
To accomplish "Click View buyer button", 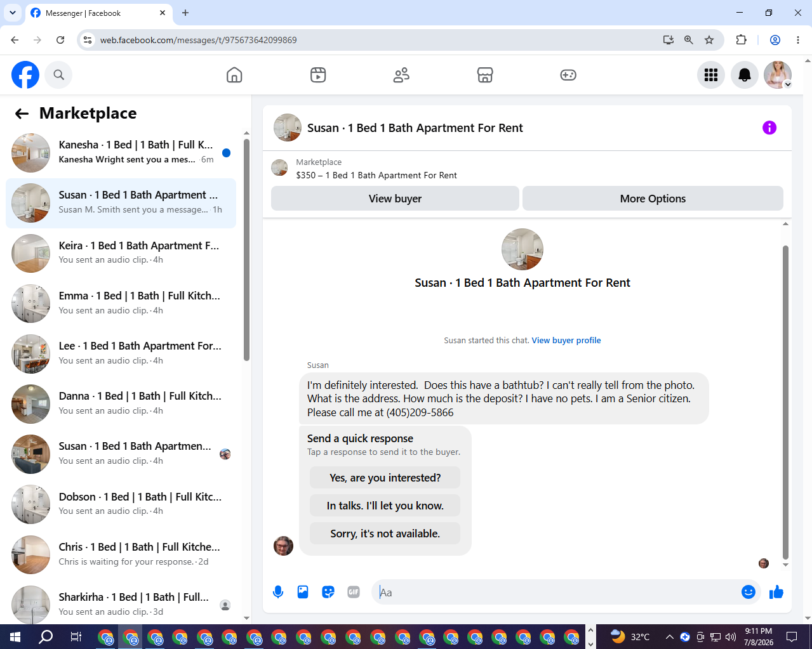I will point(395,199).
